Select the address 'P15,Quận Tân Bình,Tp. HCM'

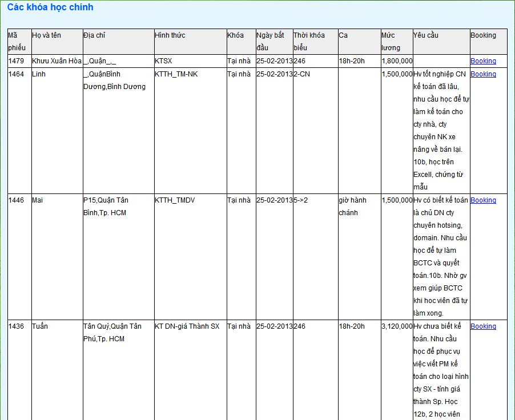[x=106, y=207]
